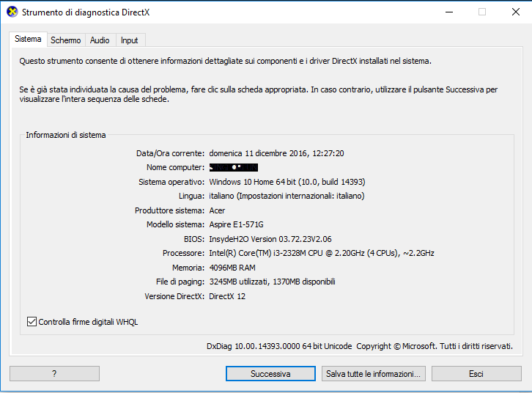Click the Informazioni di sistema group label
Image resolution: width=532 pixels, height=393 pixels.
(x=66, y=135)
